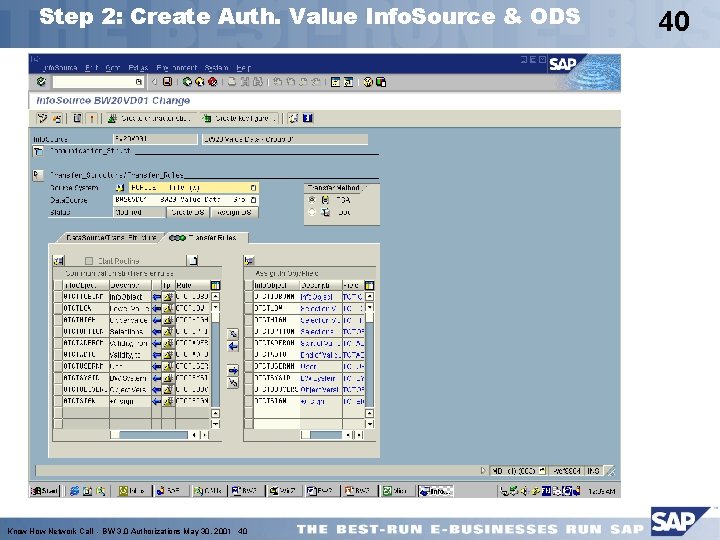The width and height of the screenshot is (720, 540).
Task: Click the rule type icon in the 0TCTLOW row
Action: (168, 309)
